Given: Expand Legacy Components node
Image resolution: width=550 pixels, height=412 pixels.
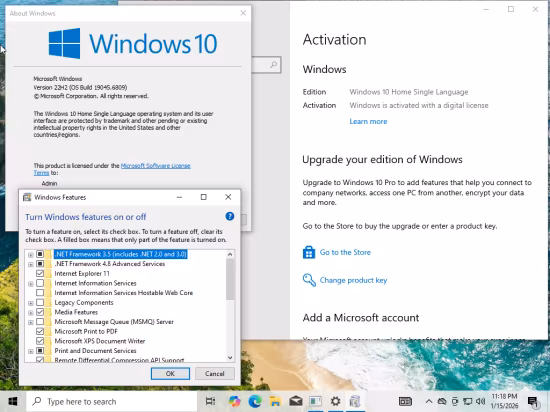Looking at the screenshot, I should (31, 303).
